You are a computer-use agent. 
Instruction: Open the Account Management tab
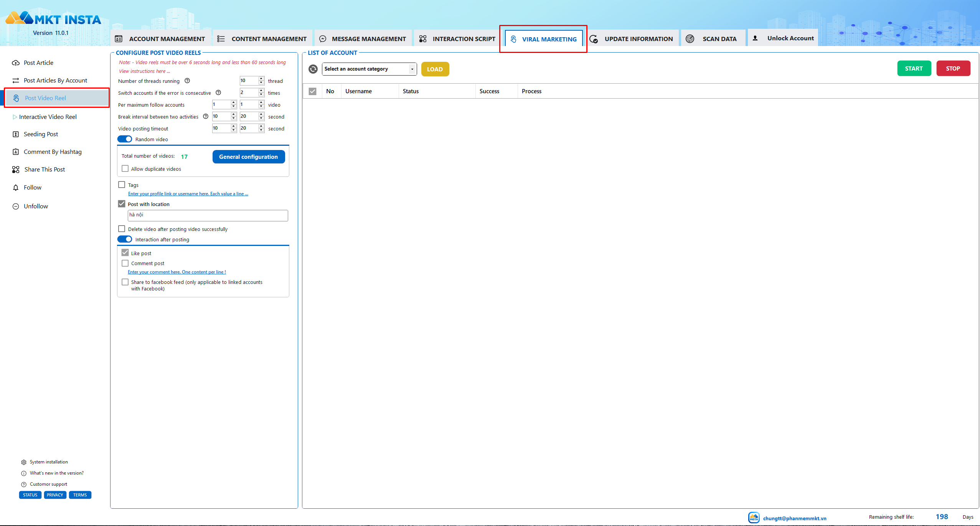click(x=161, y=38)
